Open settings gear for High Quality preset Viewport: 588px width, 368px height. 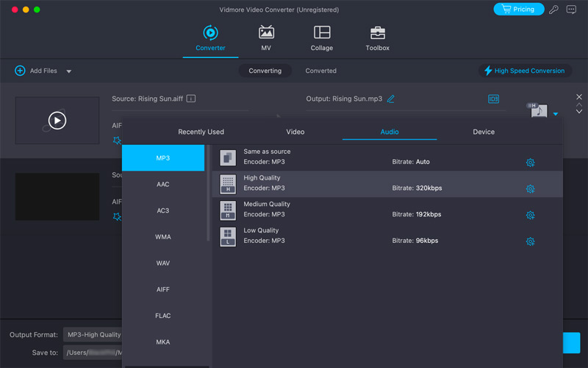click(x=530, y=189)
